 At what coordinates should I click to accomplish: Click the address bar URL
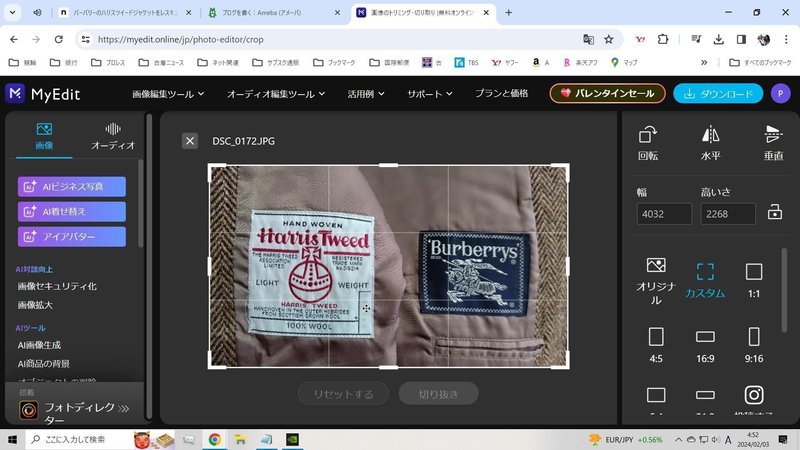(181, 39)
